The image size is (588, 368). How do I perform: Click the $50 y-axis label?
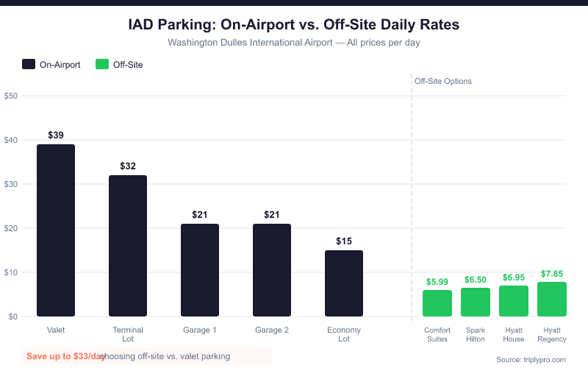tap(11, 96)
